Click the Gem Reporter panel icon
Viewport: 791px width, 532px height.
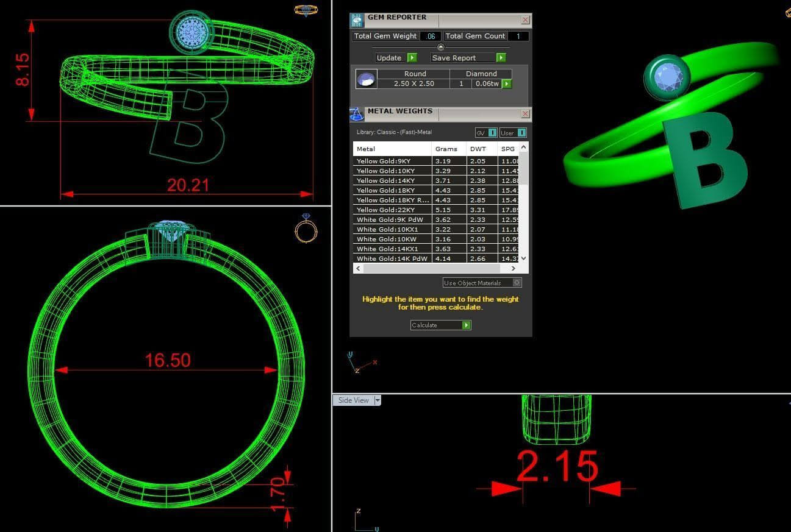click(x=357, y=21)
